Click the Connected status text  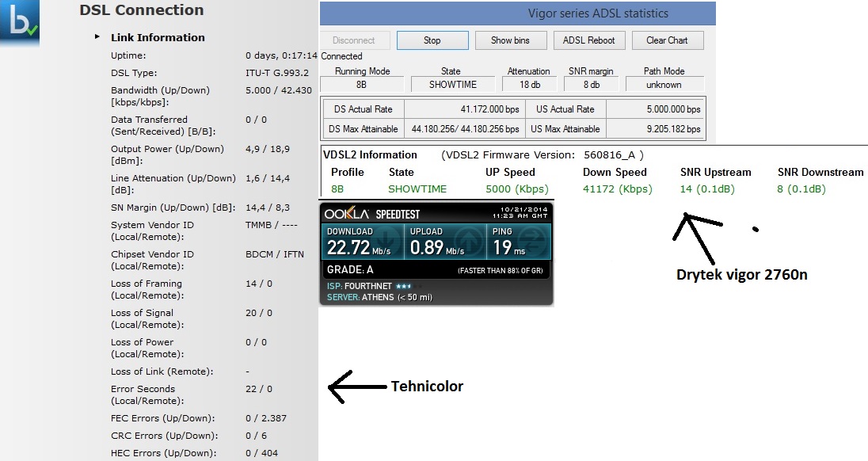(341, 56)
